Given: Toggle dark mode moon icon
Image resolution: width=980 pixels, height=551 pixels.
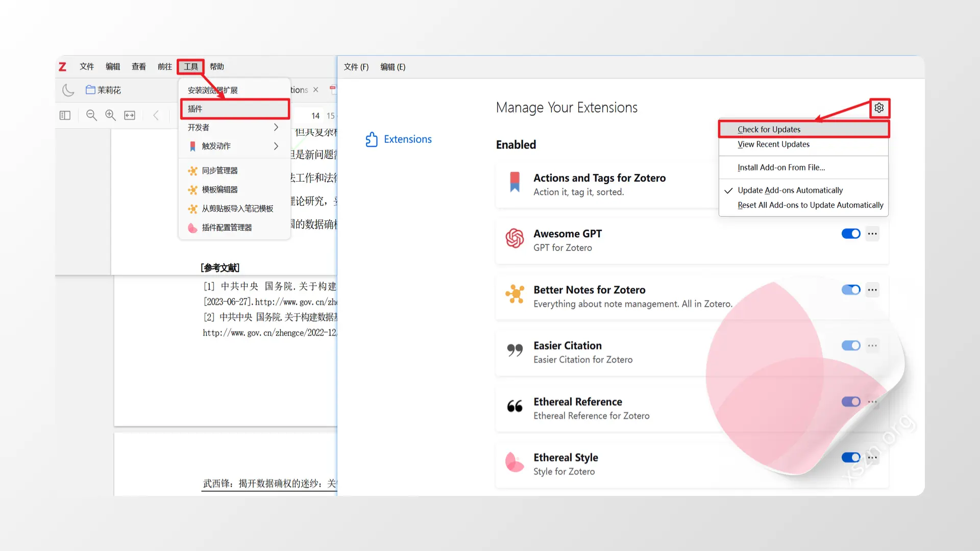Looking at the screenshot, I should (x=68, y=90).
